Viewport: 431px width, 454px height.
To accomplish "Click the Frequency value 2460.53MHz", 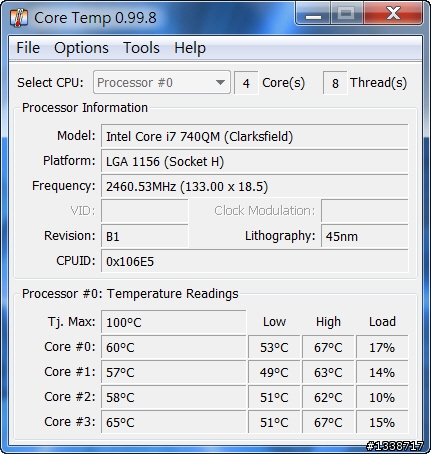I will (x=255, y=186).
